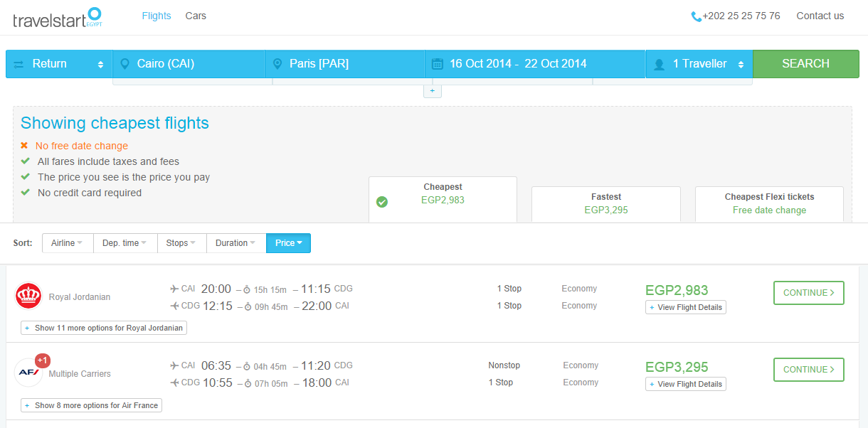Open the Travelstart Egypt logo homepage
The image size is (868, 428).
coord(58,18)
